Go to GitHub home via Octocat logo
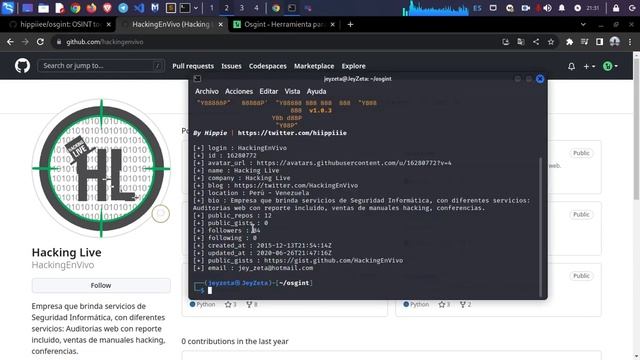Image resolution: width=640 pixels, height=360 pixels. 22,66
